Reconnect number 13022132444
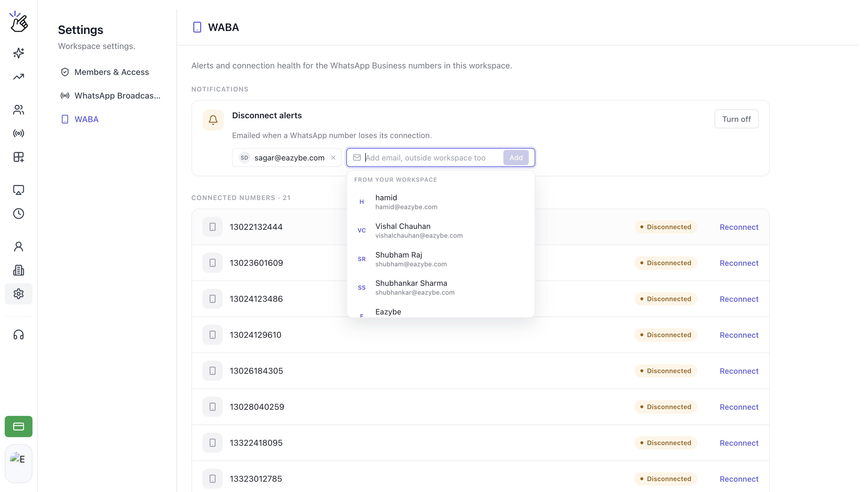Screen dimensions: 868x492 pyautogui.click(x=739, y=227)
